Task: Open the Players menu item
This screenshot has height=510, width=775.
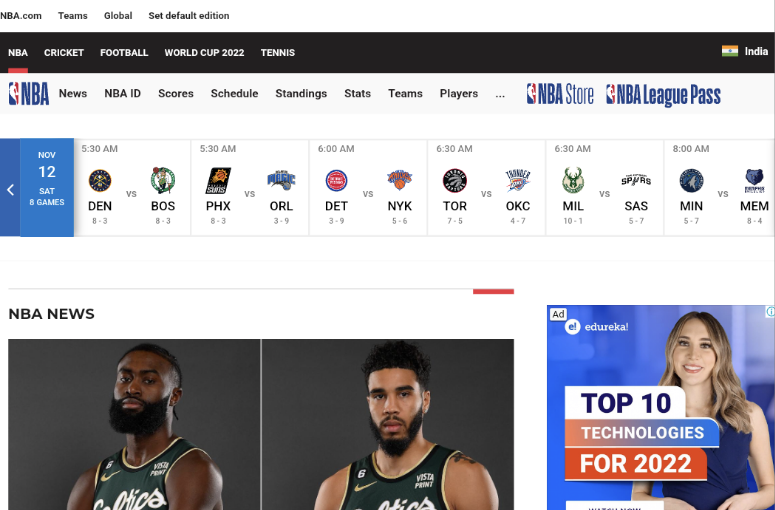Action: coord(459,93)
